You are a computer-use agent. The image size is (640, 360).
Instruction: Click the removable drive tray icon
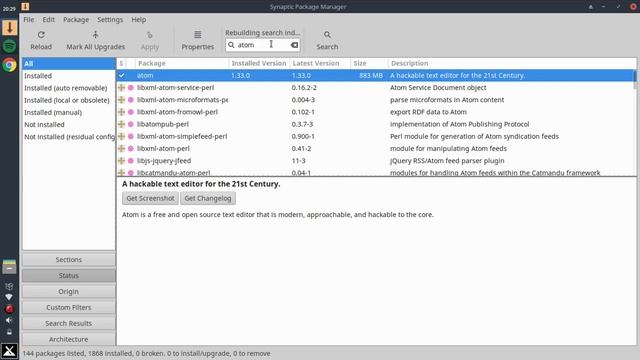coord(9,332)
